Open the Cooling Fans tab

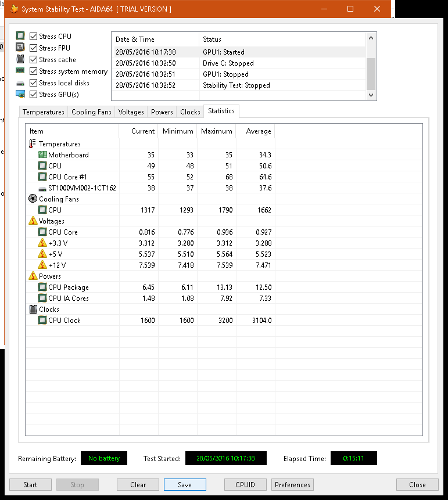point(91,112)
